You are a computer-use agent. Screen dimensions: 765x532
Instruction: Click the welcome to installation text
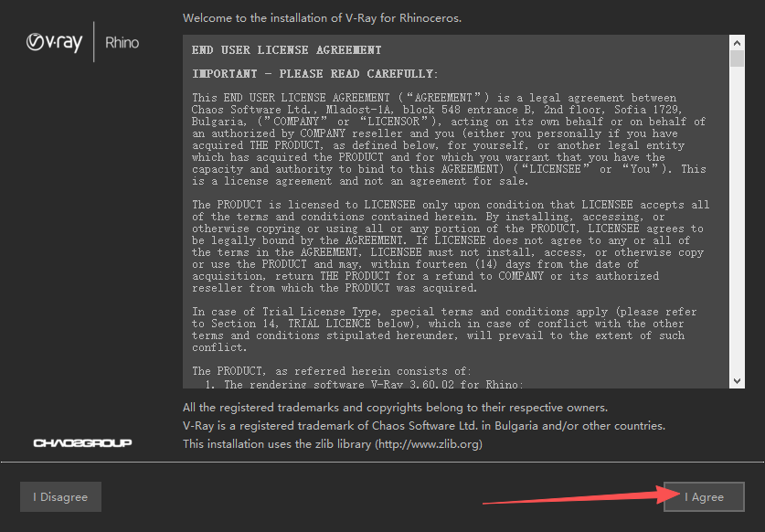point(322,18)
